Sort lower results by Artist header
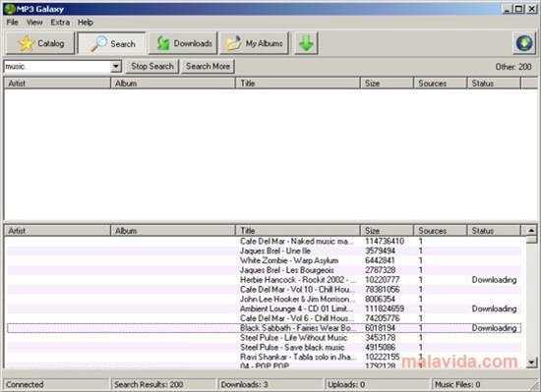Image resolution: width=541 pixels, height=392 pixels. (57, 231)
